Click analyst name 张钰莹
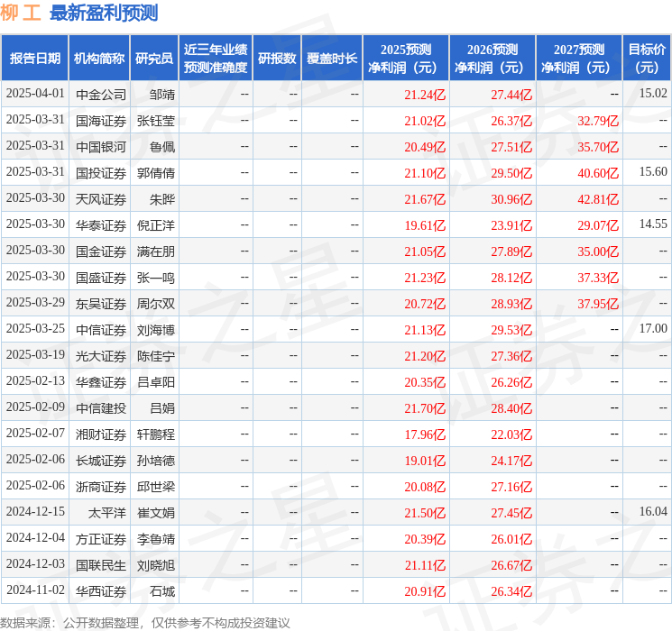The height and width of the screenshot is (631, 672). [x=156, y=121]
